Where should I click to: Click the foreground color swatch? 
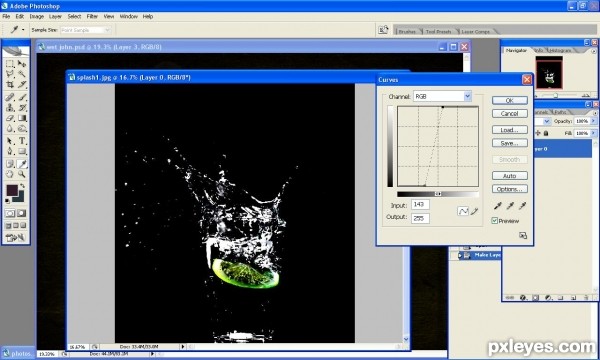click(x=12, y=190)
